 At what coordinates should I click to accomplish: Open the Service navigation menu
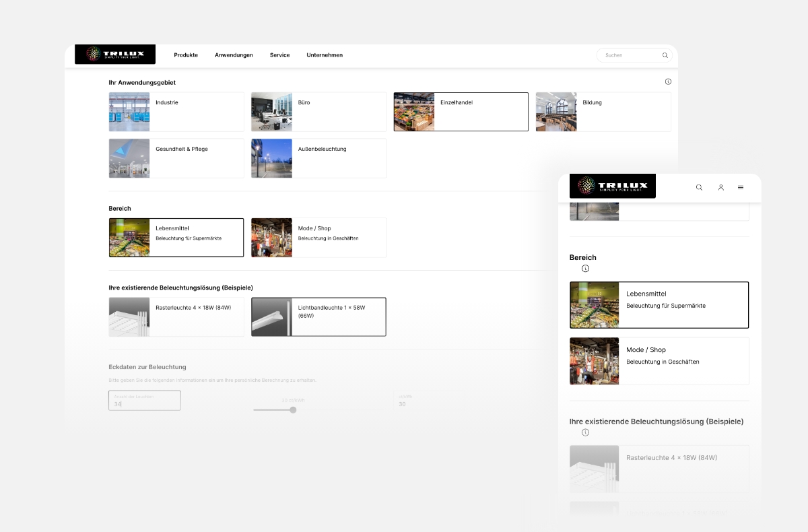[279, 55]
